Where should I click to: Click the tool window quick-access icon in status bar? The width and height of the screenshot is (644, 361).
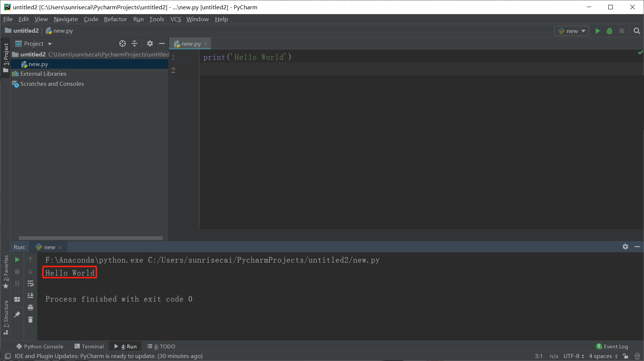coord(7,356)
